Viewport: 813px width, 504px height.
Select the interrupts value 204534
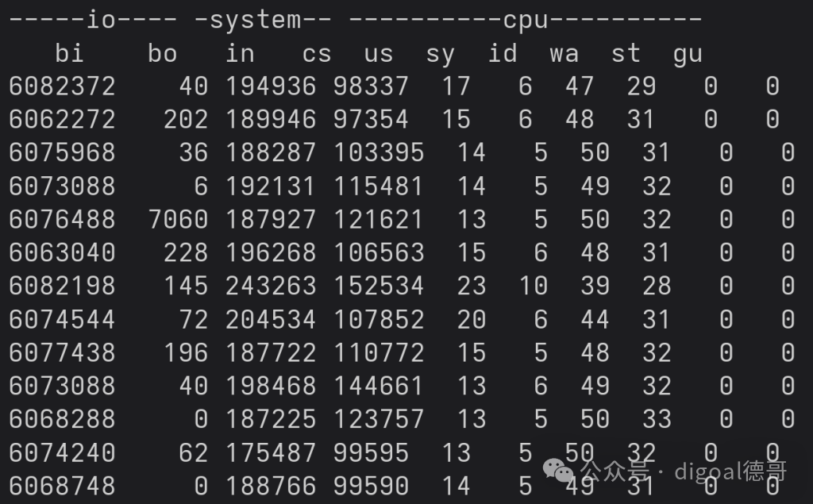pos(271,319)
